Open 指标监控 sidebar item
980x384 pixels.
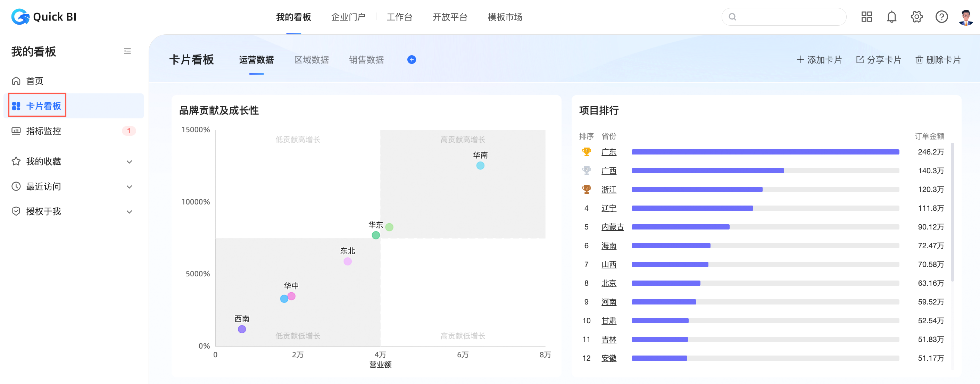[43, 131]
